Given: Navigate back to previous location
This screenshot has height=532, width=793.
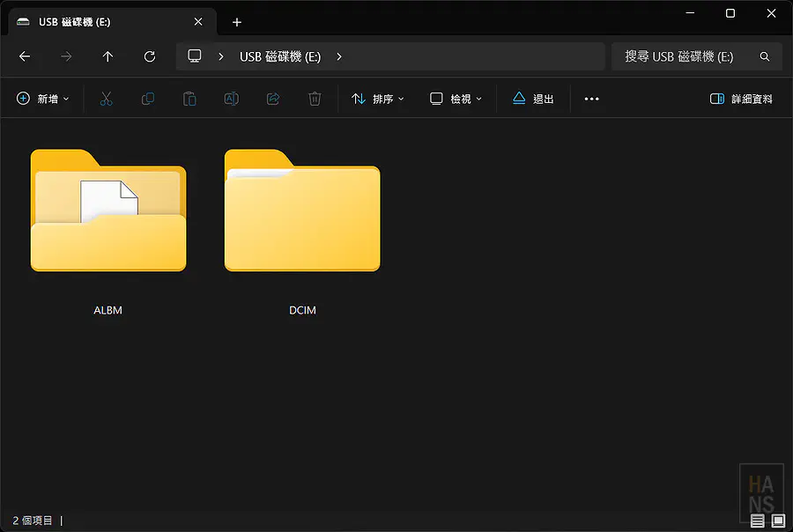Looking at the screenshot, I should [x=25, y=56].
